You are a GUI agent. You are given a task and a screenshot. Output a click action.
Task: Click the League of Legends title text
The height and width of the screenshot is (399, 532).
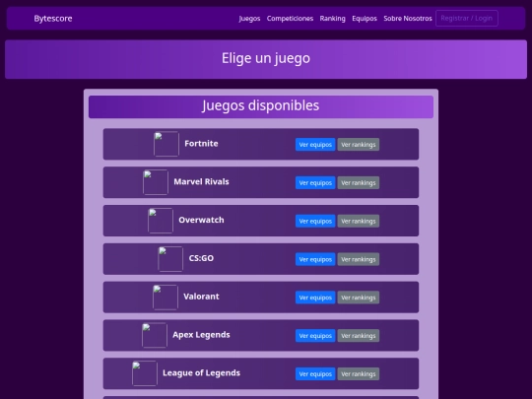[201, 373]
